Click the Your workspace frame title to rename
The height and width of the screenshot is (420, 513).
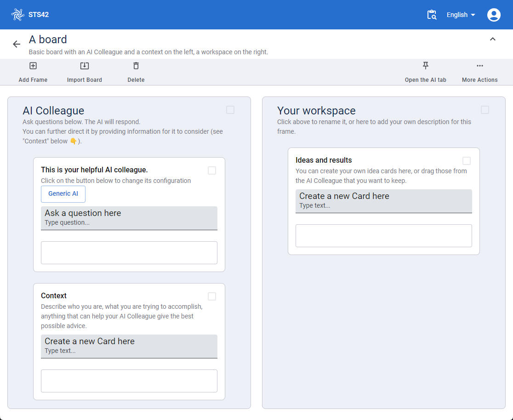pos(316,111)
